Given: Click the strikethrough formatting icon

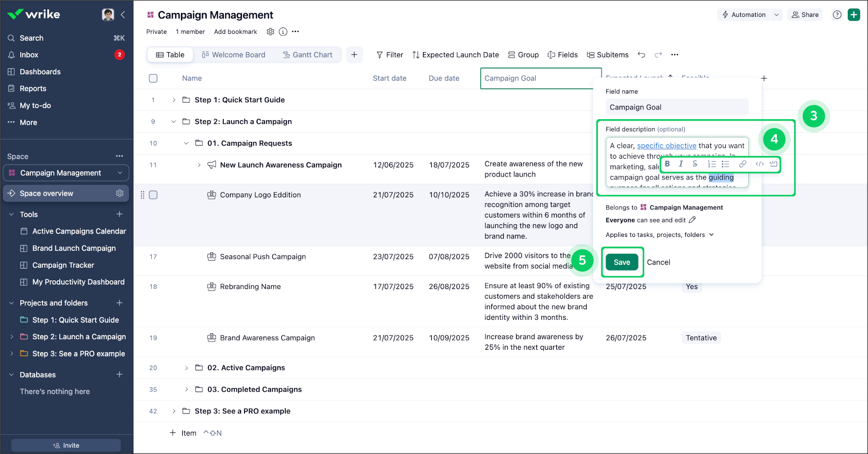Looking at the screenshot, I should point(695,164).
